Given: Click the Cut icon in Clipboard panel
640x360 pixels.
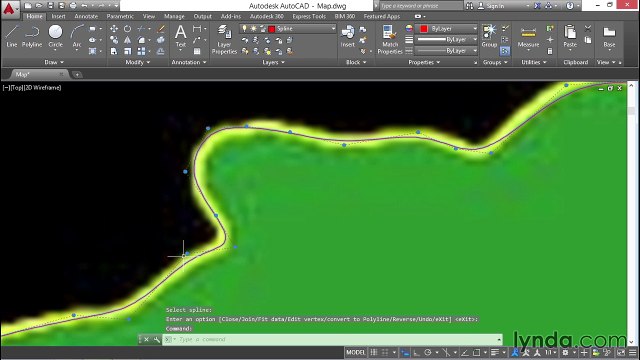Looking at the screenshot, I should click(x=588, y=29).
